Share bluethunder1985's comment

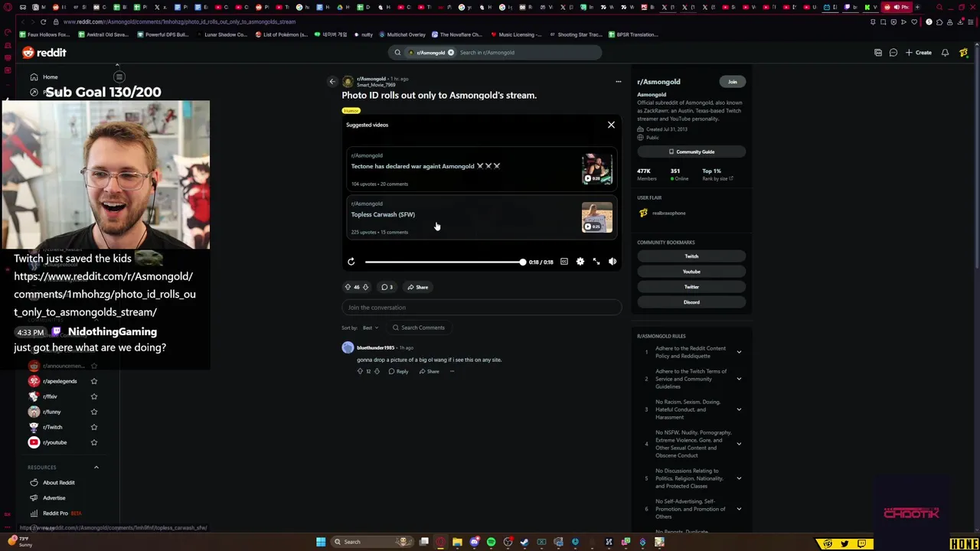[430, 371]
